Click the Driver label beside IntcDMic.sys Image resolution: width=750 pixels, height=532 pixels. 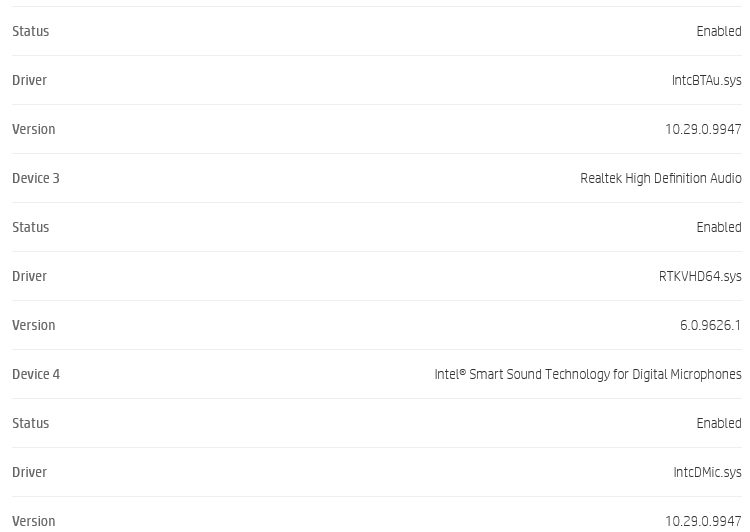[x=29, y=472]
